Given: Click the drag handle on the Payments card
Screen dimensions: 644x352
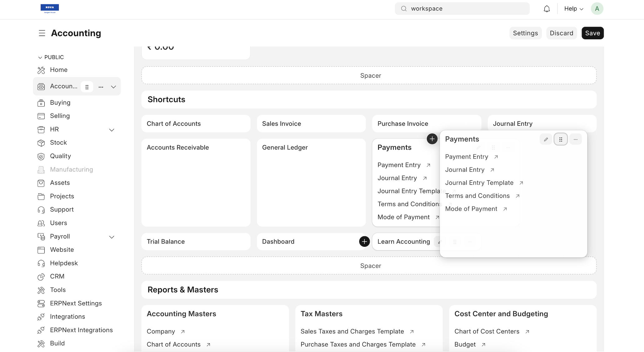Looking at the screenshot, I should click(561, 139).
